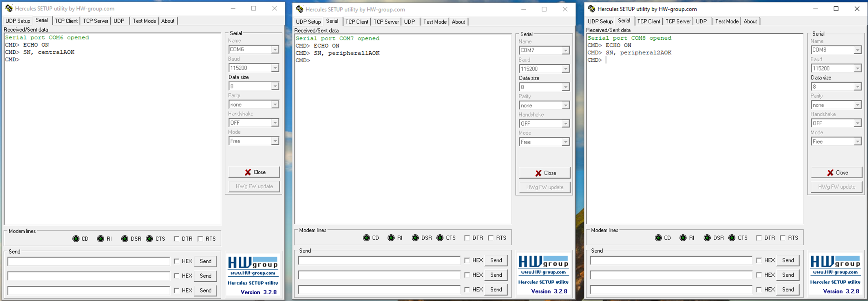Image resolution: width=868 pixels, height=301 pixels.
Task: Click the RI indicator LED in COM7 window
Action: [391, 238]
